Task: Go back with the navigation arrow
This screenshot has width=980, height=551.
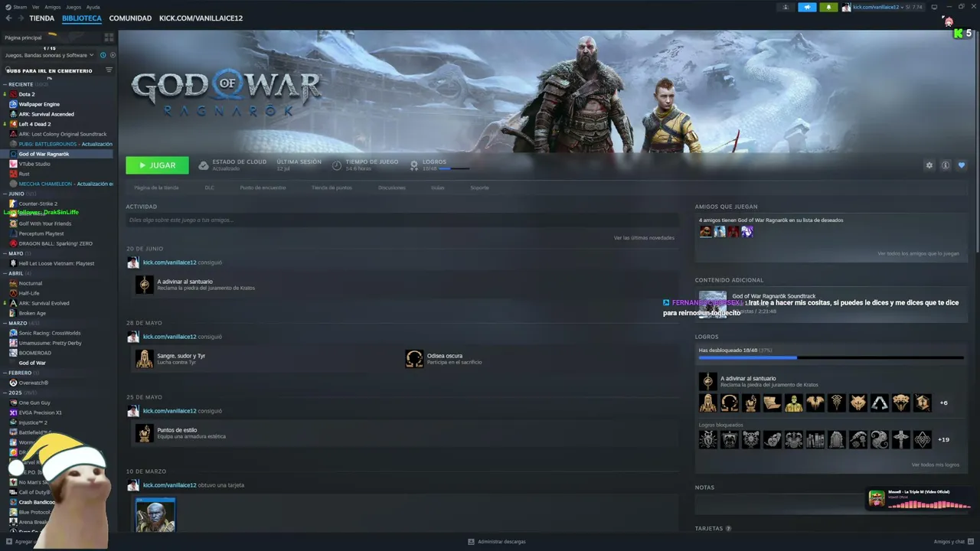Action: point(8,18)
